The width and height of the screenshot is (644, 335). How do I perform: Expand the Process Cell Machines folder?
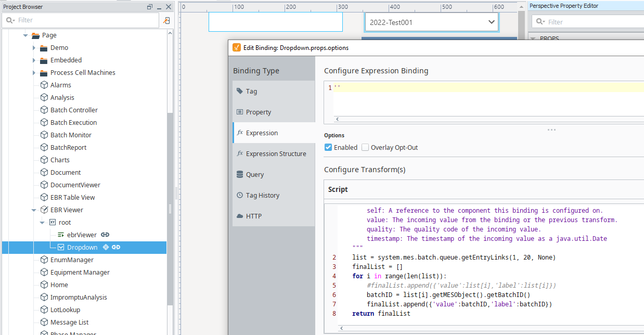click(x=34, y=73)
